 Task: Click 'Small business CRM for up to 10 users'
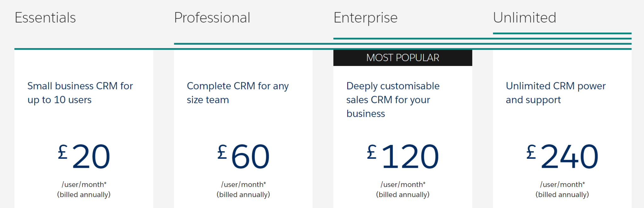[80, 93]
